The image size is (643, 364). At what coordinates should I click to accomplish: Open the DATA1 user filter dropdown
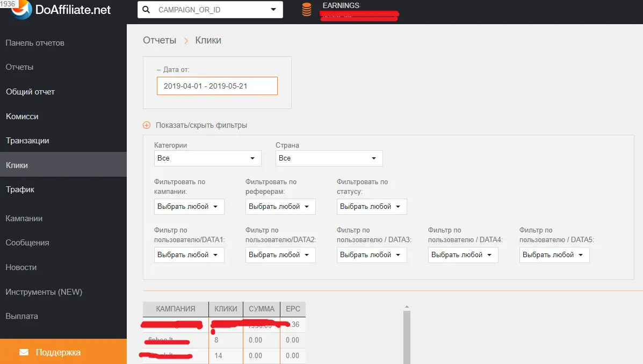(x=189, y=255)
